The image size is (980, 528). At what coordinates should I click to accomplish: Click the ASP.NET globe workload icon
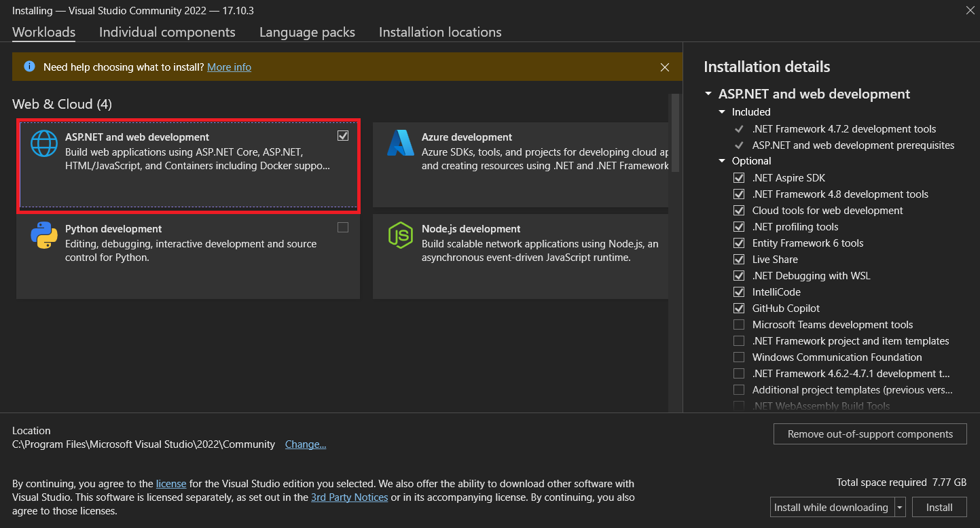point(44,144)
